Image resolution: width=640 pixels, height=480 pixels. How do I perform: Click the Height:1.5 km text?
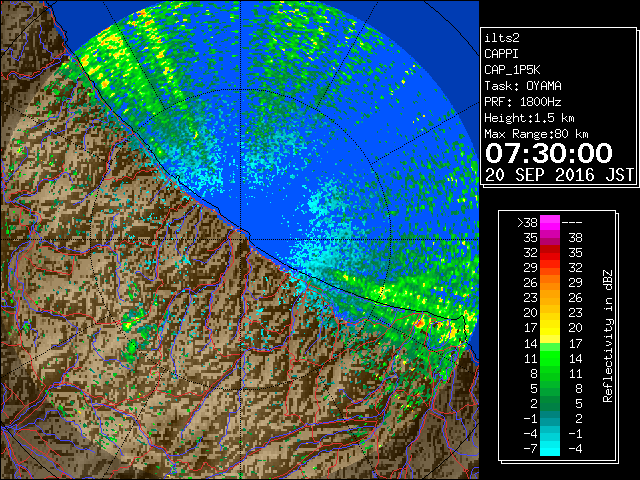click(529, 118)
